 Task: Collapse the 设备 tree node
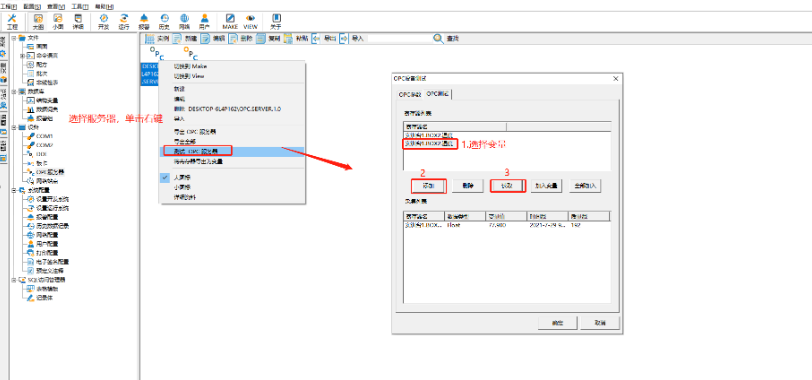pyautogui.click(x=14, y=127)
